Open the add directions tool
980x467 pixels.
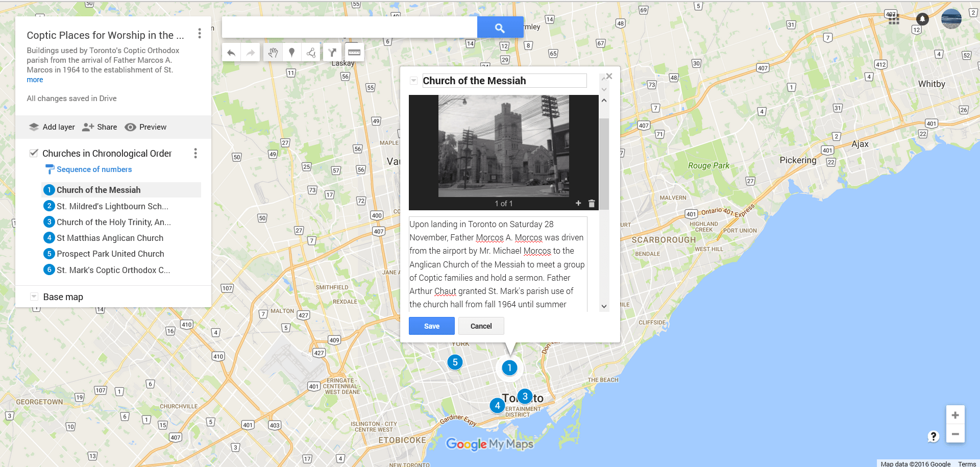(x=332, y=53)
